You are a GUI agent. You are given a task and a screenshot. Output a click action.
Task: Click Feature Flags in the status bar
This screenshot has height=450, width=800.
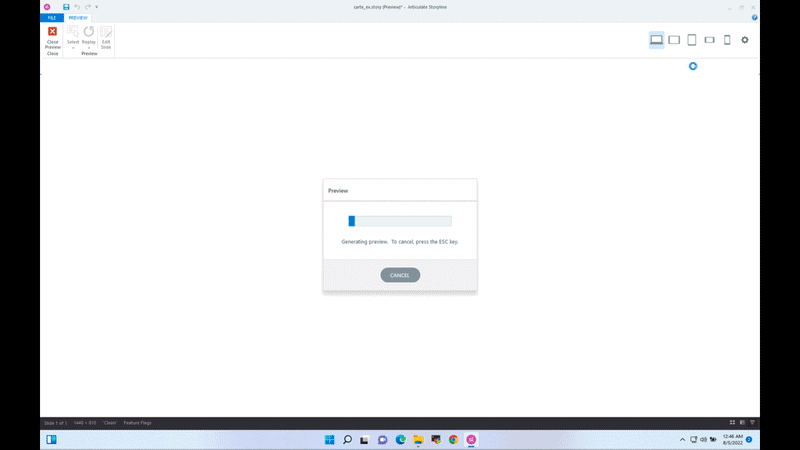(137, 423)
